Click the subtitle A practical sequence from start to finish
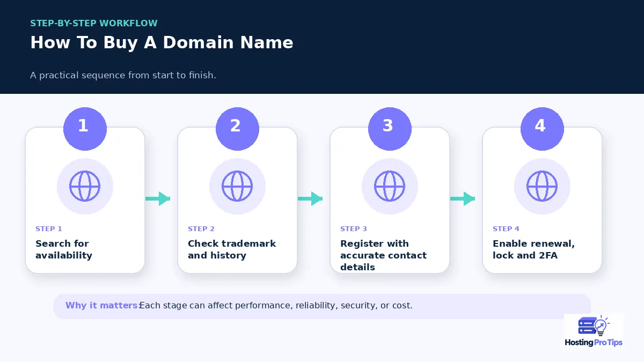Screen dimensions: 644x362 point(123,75)
